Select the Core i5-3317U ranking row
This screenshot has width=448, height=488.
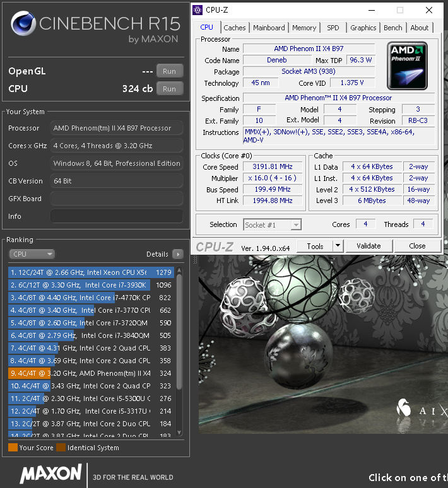91,411
